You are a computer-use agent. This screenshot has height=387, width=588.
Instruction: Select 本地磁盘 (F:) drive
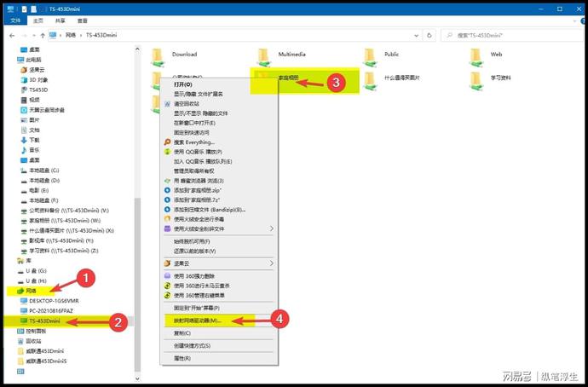pyautogui.click(x=39, y=200)
